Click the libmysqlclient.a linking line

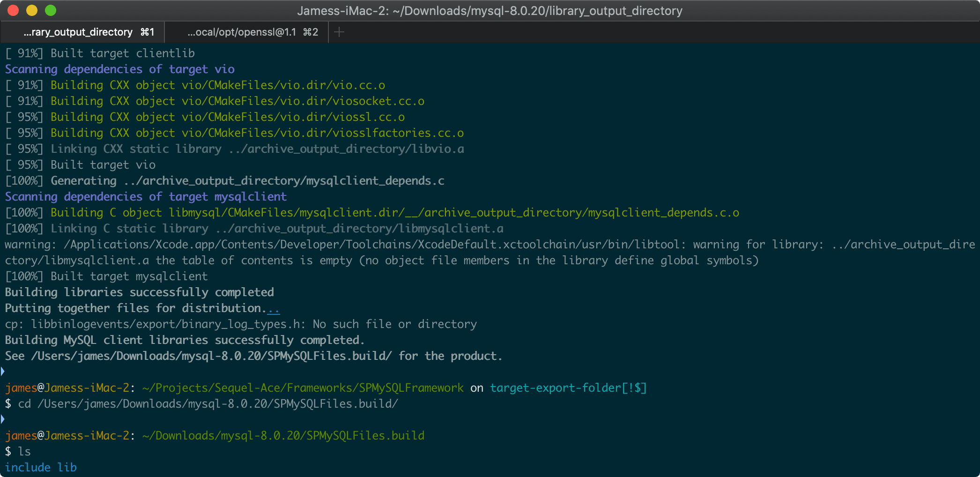[254, 229]
